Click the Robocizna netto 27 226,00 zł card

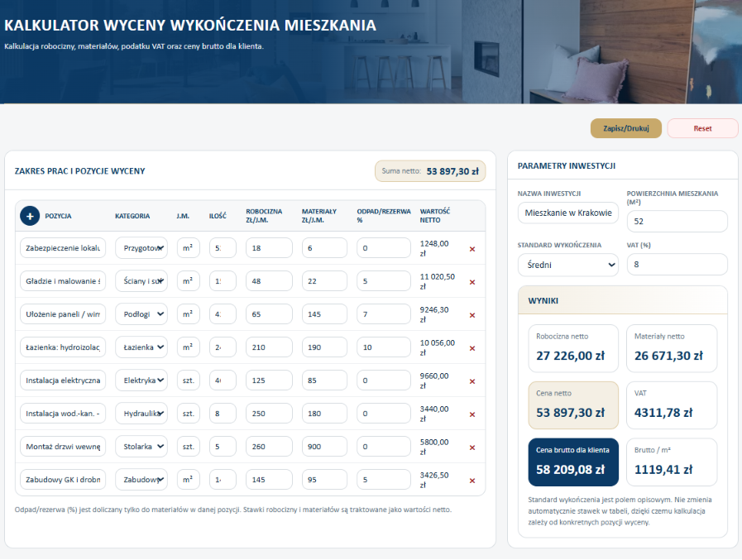[x=573, y=348]
